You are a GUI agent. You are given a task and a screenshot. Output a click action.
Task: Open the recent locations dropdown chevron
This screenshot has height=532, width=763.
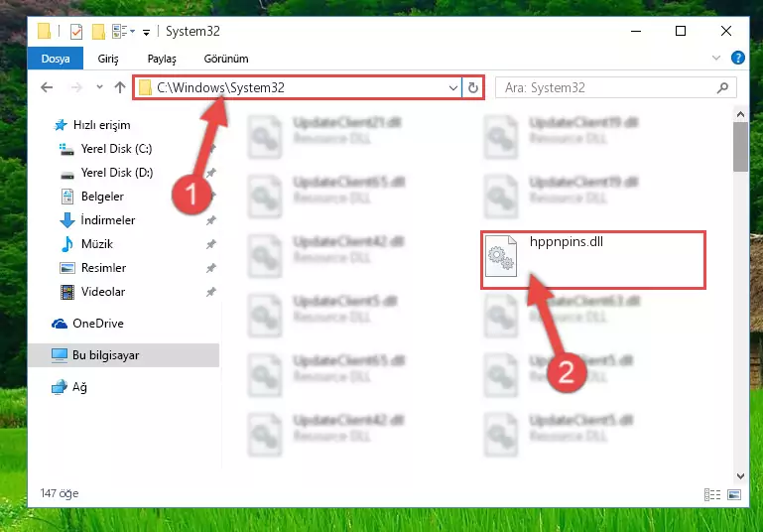coord(99,87)
